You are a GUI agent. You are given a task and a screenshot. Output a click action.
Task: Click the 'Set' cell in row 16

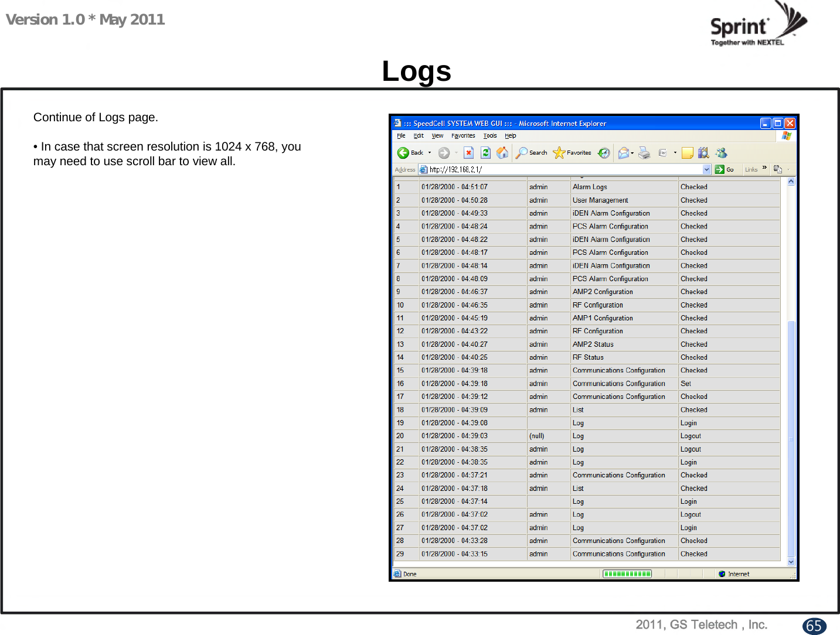click(x=729, y=384)
